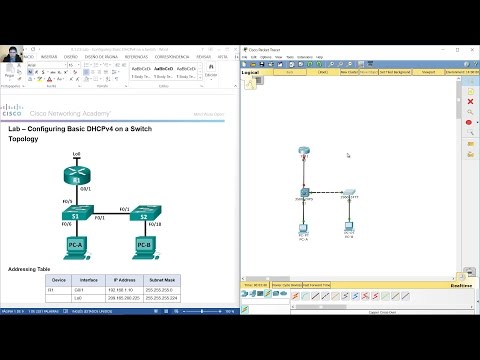Select the Delete tool in right toolbar
480x360 pixels.
tap(470, 101)
